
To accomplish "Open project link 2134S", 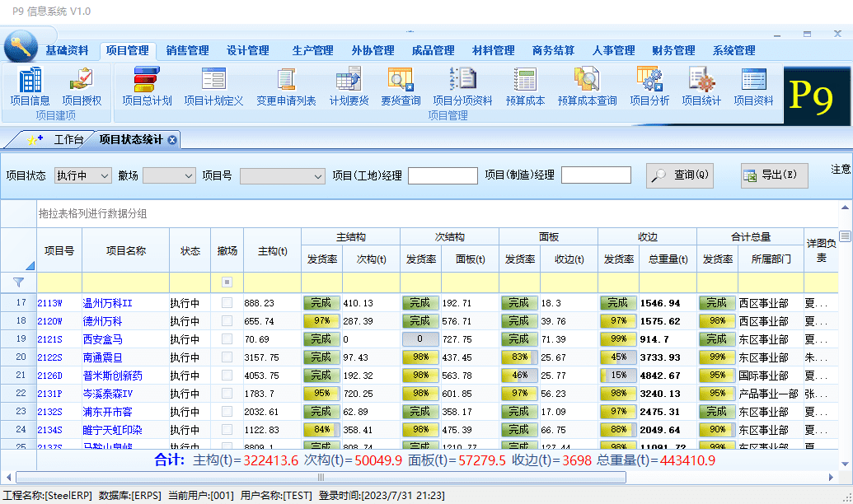I will tap(49, 430).
